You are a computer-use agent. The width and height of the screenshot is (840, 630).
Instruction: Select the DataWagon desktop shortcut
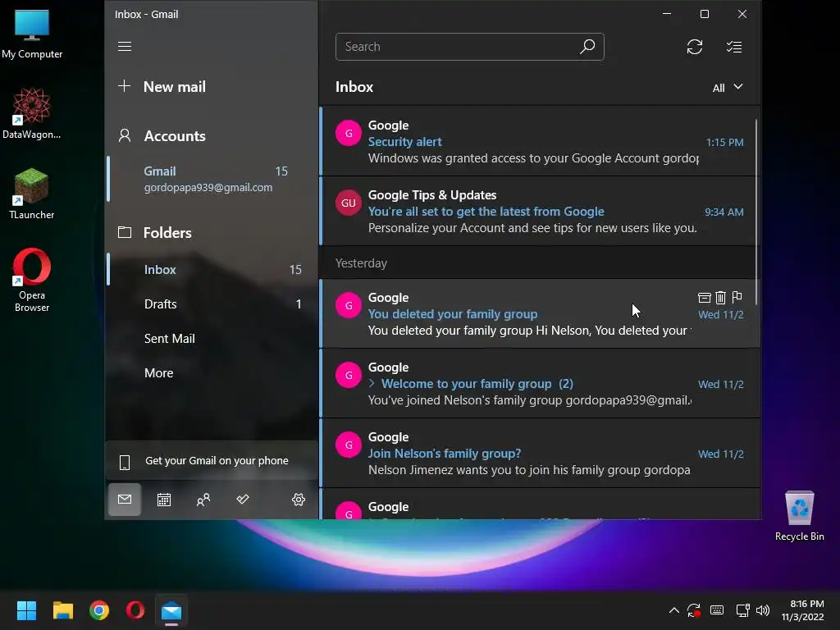(x=32, y=113)
